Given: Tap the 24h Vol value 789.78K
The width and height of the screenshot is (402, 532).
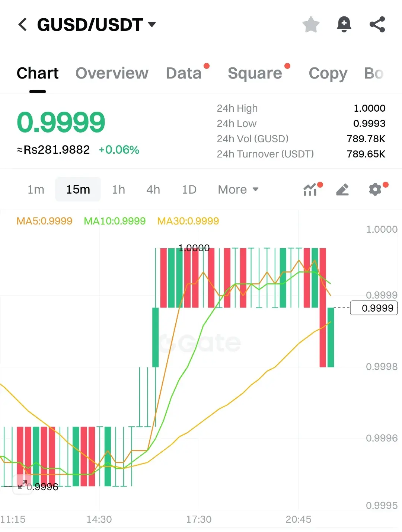Looking at the screenshot, I should click(x=366, y=139).
